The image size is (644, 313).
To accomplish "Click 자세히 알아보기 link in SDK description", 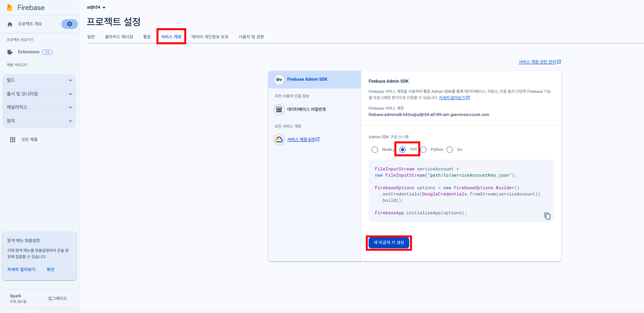I will 452,98.
